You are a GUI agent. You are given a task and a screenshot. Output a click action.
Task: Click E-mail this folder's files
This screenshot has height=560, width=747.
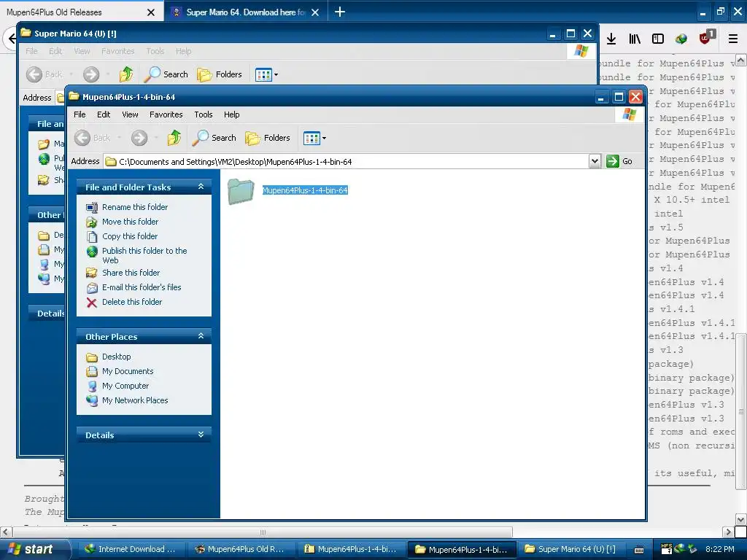pos(142,287)
